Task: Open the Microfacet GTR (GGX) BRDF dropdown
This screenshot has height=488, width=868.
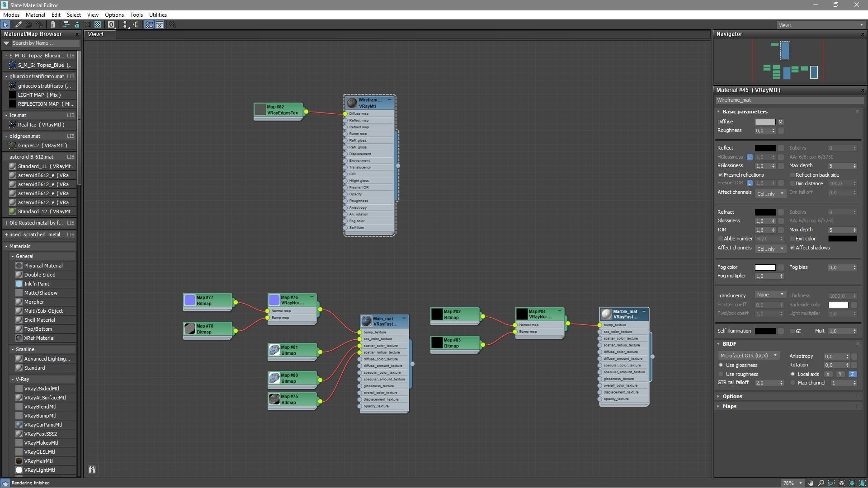Action: 749,356
